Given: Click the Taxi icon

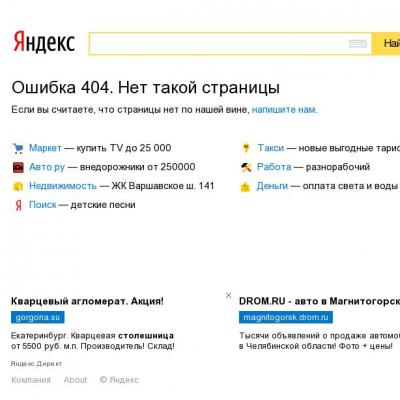Looking at the screenshot, I should pos(246,148).
